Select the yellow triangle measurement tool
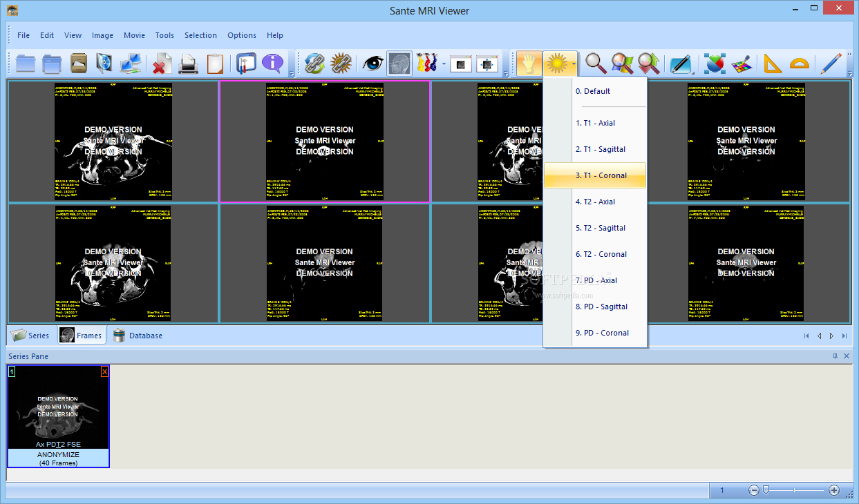This screenshot has width=859, height=504. pos(773,64)
